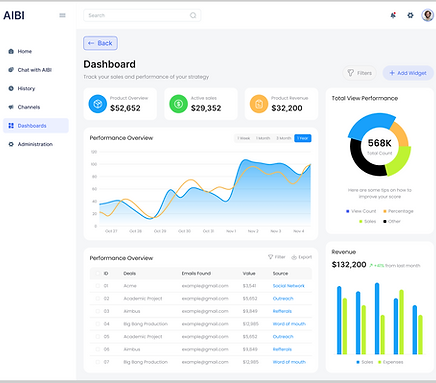Click the Dashboards grid icon
Screen dimensions: 436x383
tap(11, 126)
